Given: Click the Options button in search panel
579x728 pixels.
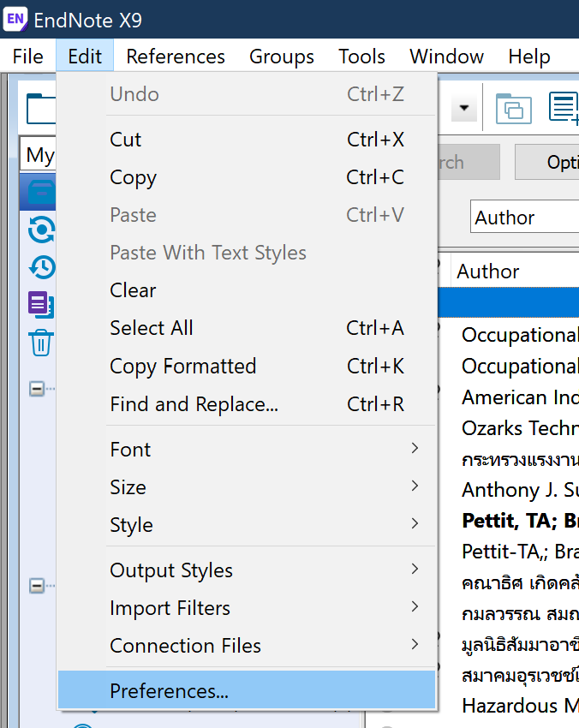Looking at the screenshot, I should (547, 162).
